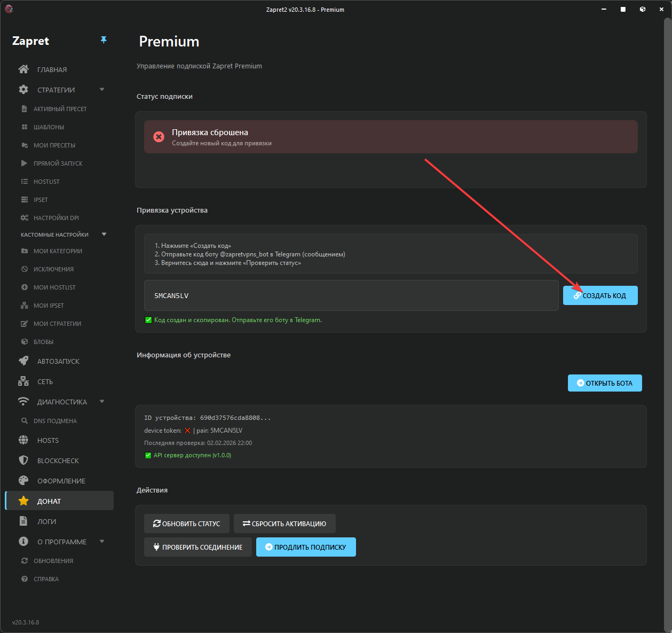The width and height of the screenshot is (672, 633).
Task: Click the star icon for ДОНАТ
Action: 23,501
